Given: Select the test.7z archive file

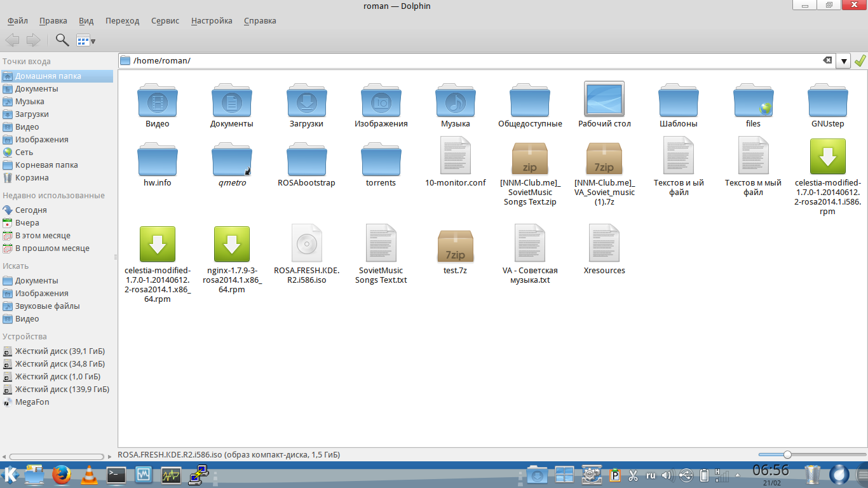Looking at the screenshot, I should pyautogui.click(x=456, y=243).
